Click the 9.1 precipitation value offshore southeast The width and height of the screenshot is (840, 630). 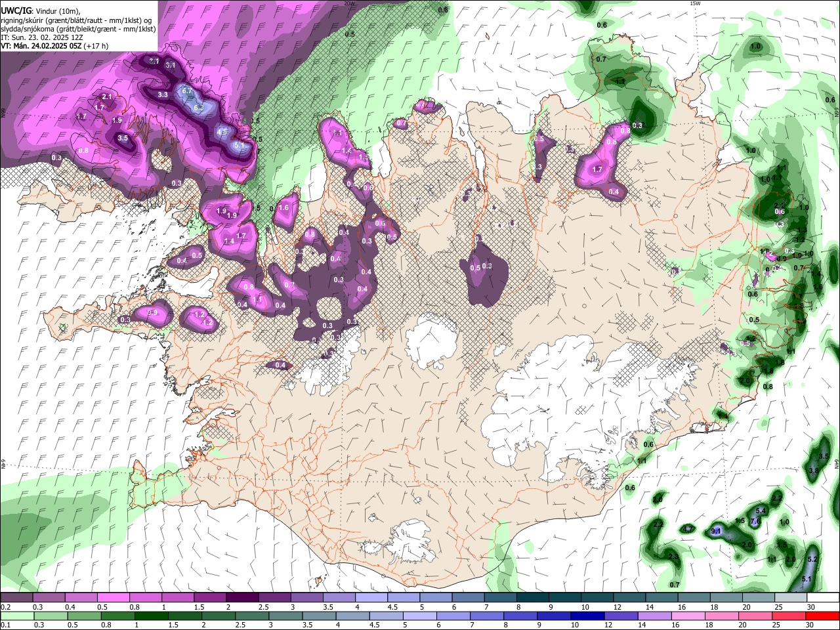(716, 531)
